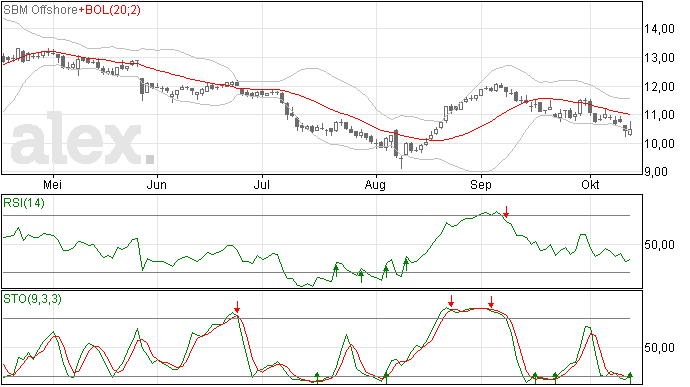Click the Jun month label

point(156,184)
